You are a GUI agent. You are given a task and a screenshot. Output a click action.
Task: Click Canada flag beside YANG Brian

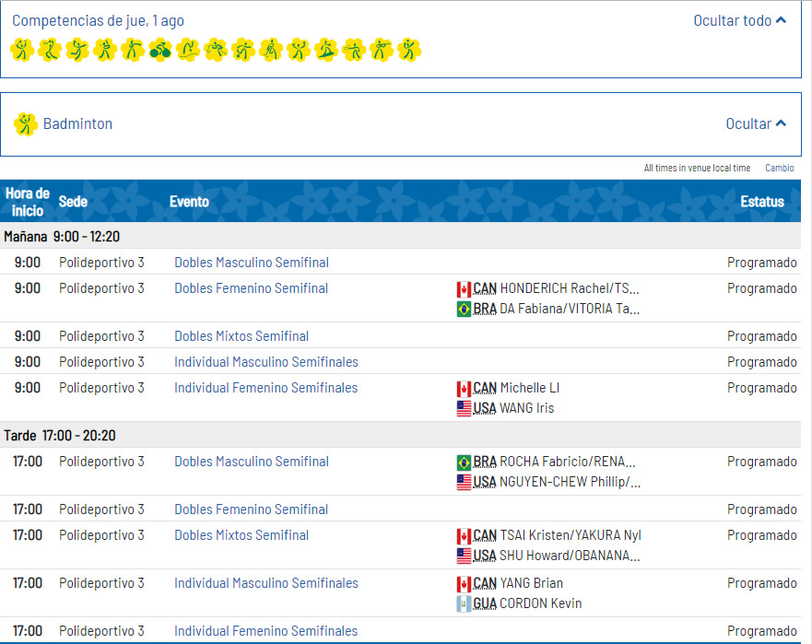pyautogui.click(x=464, y=583)
